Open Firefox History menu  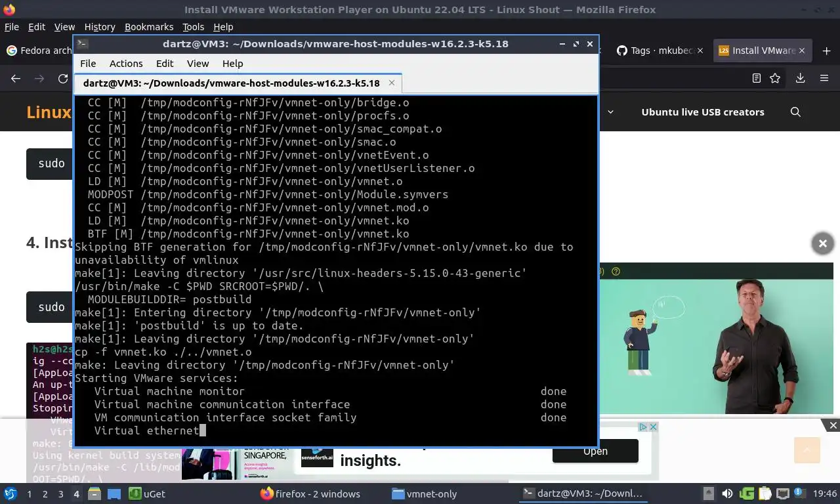tap(100, 27)
